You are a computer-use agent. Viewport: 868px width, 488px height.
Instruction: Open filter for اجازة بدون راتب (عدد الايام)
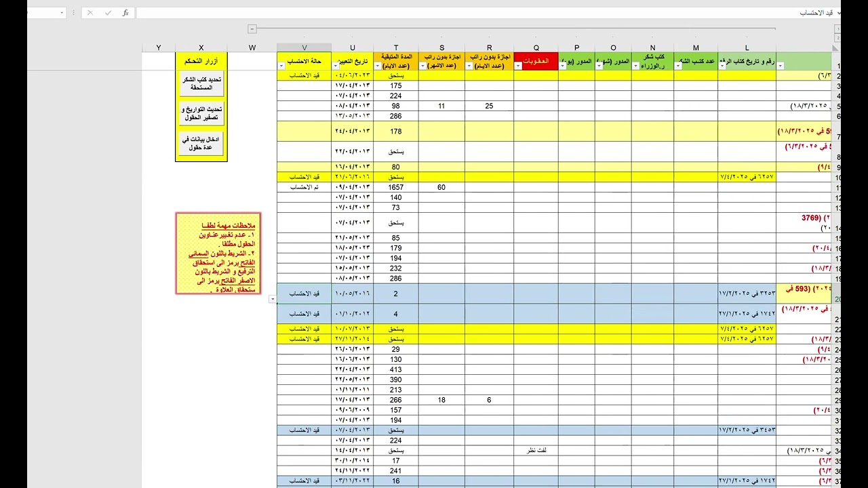470,66
